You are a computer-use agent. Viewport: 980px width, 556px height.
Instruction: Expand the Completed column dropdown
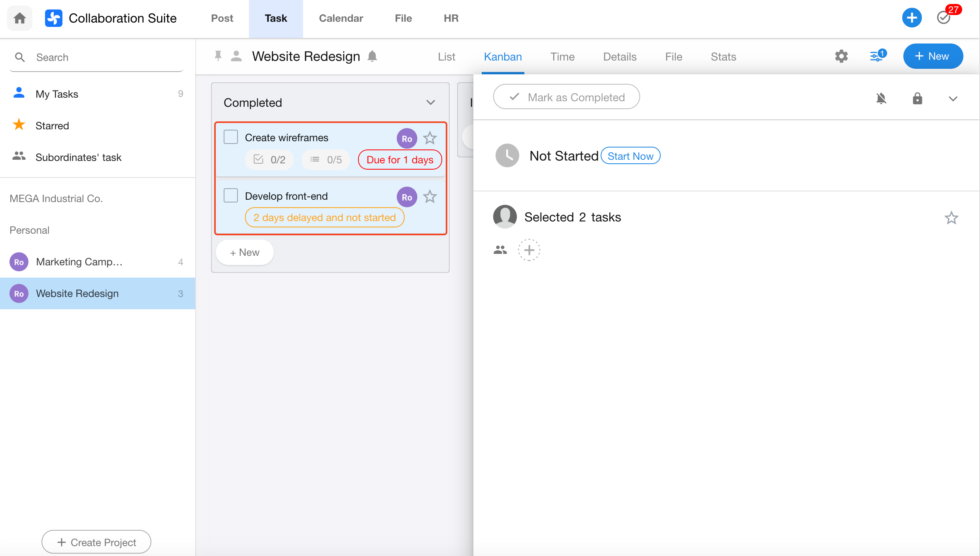(431, 102)
